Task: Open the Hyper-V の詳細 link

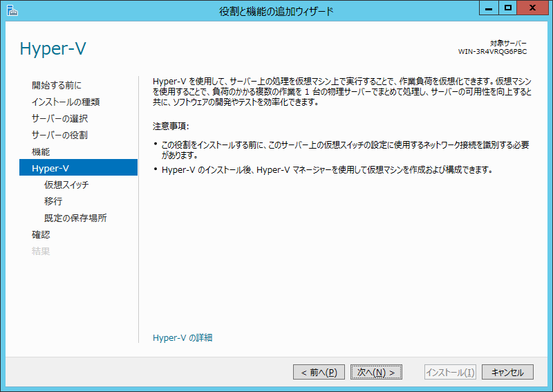Action: [182, 337]
